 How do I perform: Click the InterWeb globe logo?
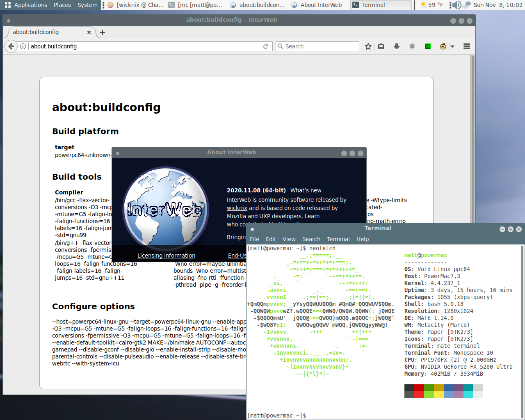pyautogui.click(x=165, y=209)
